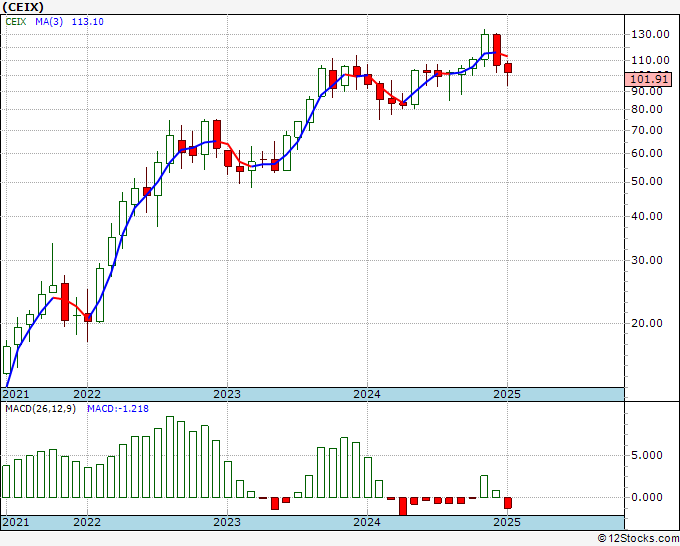Click the 30.00 price axis label
The height and width of the screenshot is (546, 680).
pyautogui.click(x=646, y=260)
